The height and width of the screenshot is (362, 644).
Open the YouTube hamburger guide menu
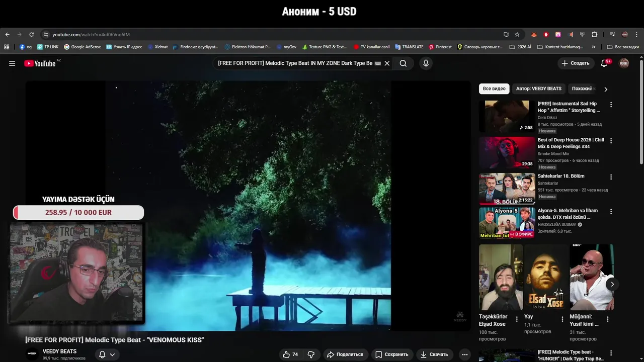coord(12,63)
